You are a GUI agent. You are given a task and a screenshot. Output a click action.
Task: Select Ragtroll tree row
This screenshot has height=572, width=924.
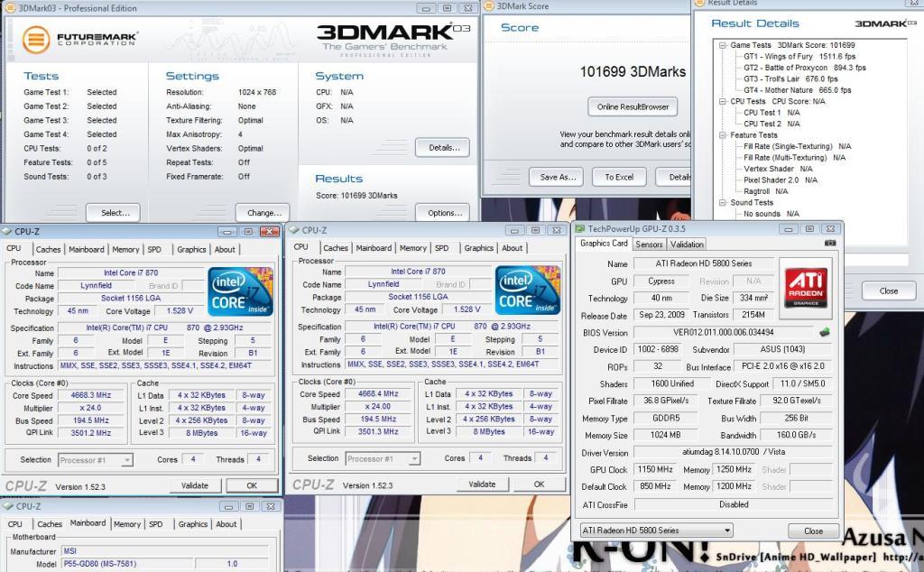765,191
